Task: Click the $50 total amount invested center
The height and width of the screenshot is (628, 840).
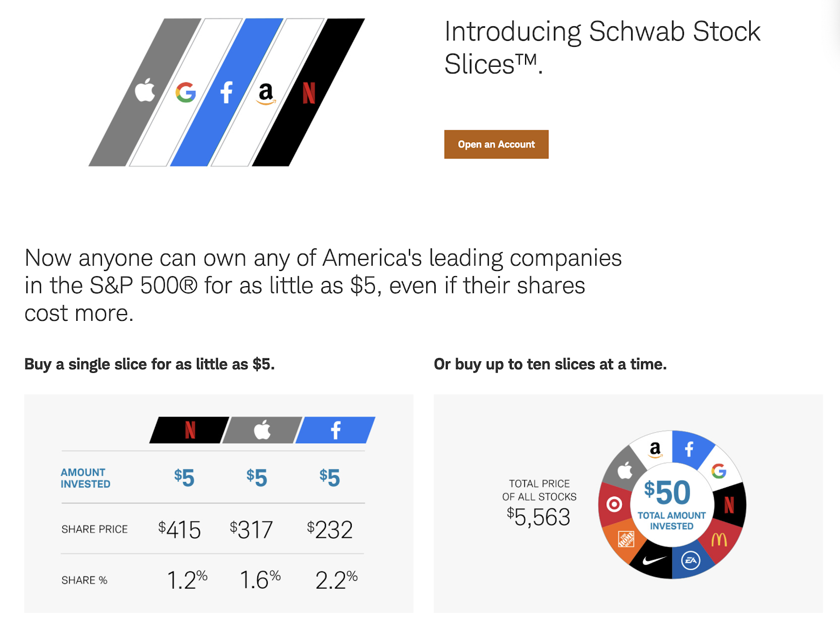Action: point(671,503)
